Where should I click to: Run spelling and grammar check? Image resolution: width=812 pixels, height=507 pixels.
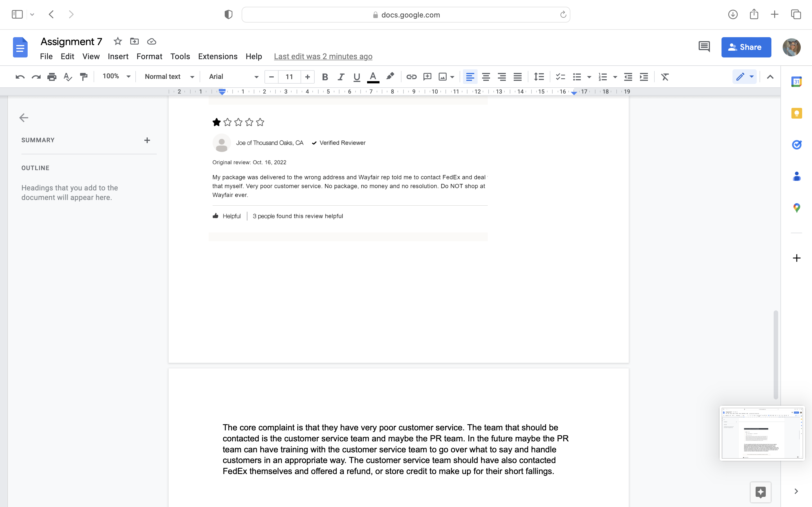click(67, 77)
